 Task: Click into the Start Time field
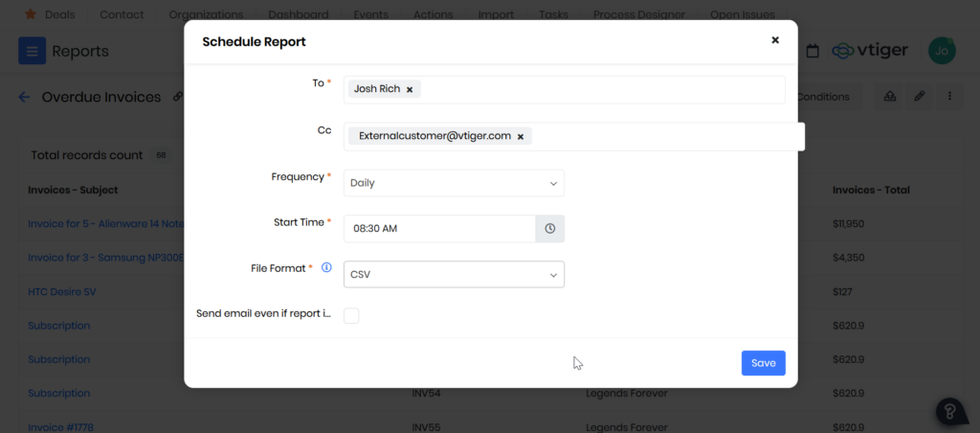pyautogui.click(x=438, y=229)
